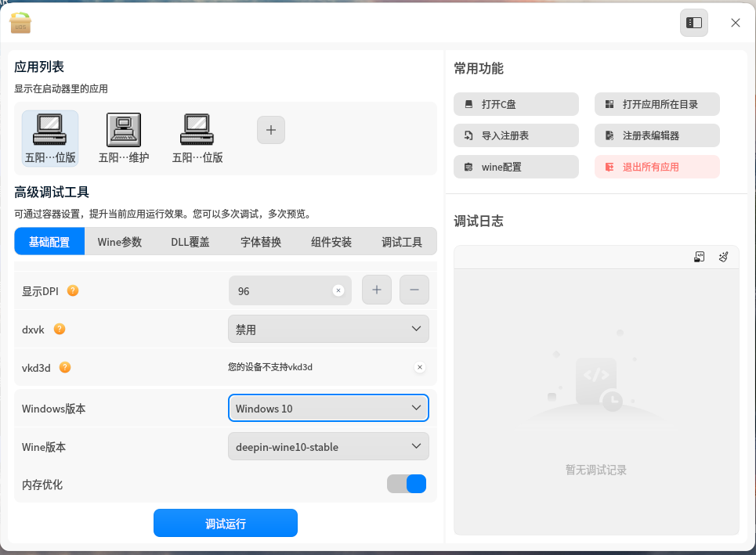The image size is (756, 555).
Task: Decrease the display DPI value
Action: (414, 290)
